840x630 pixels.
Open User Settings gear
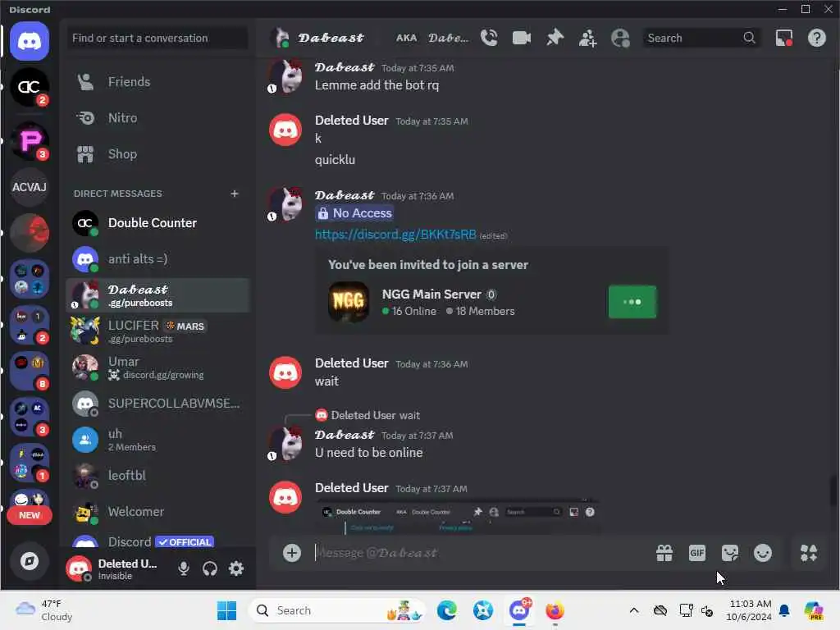[x=236, y=568]
